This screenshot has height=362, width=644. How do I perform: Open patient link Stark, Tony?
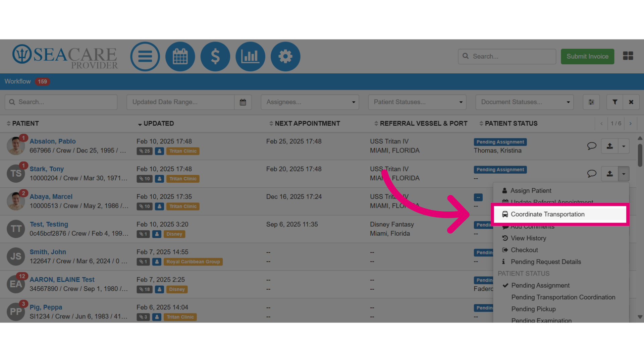47,169
